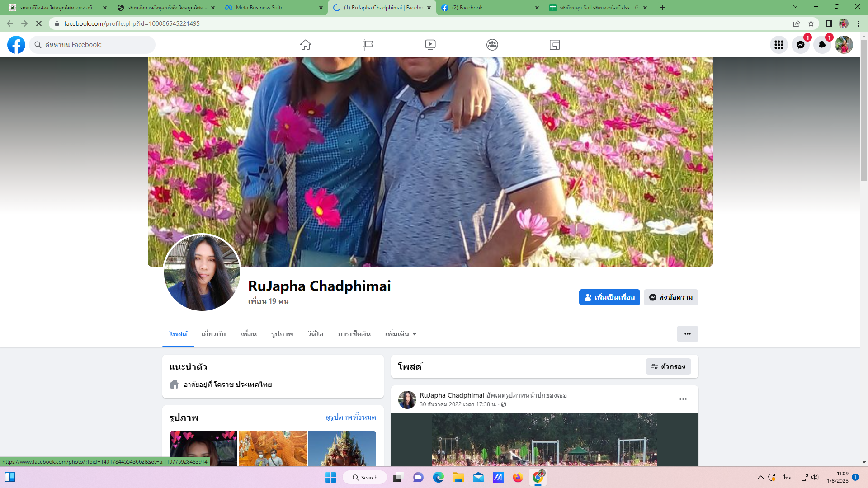Click the เพิ่มเป็นเพื่อน add friend button
Viewport: 868px width, 488px height.
tap(609, 297)
